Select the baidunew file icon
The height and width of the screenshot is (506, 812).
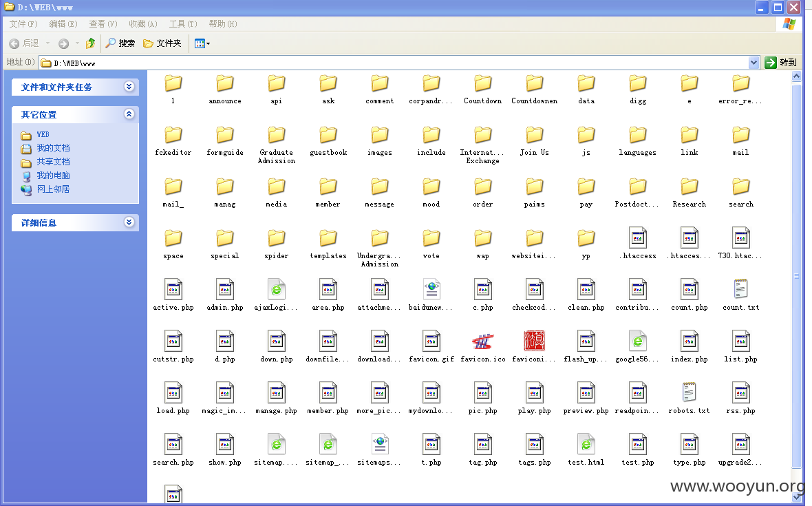[x=431, y=290]
